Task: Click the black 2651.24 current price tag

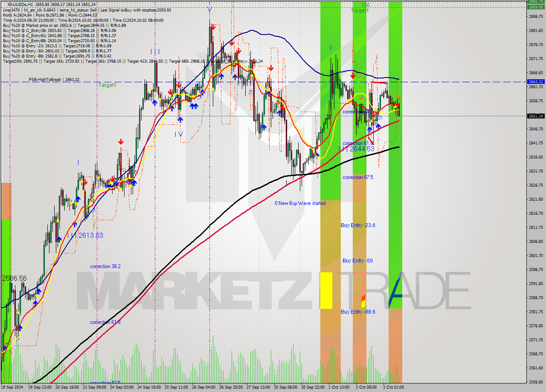Action: [x=535, y=116]
